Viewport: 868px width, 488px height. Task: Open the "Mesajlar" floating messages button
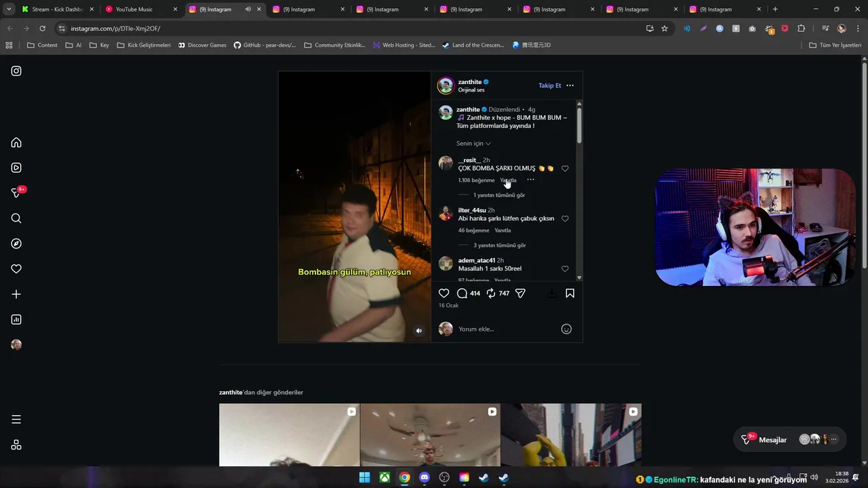[x=790, y=440]
